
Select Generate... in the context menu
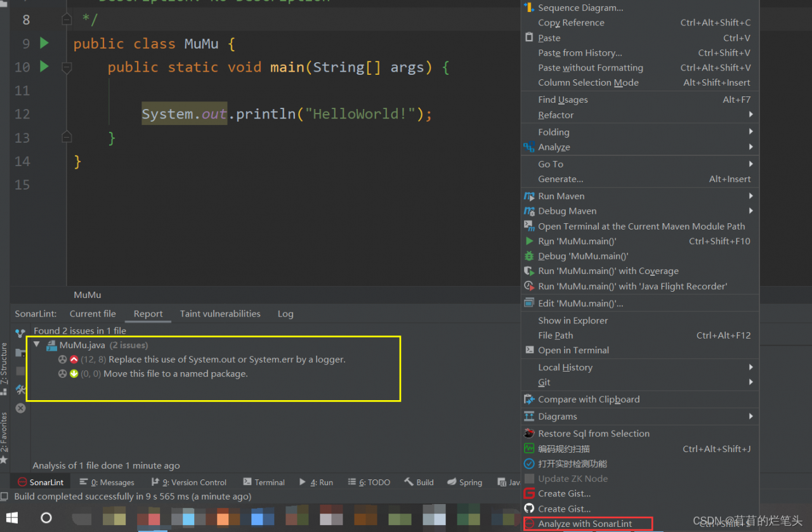pyautogui.click(x=640, y=179)
